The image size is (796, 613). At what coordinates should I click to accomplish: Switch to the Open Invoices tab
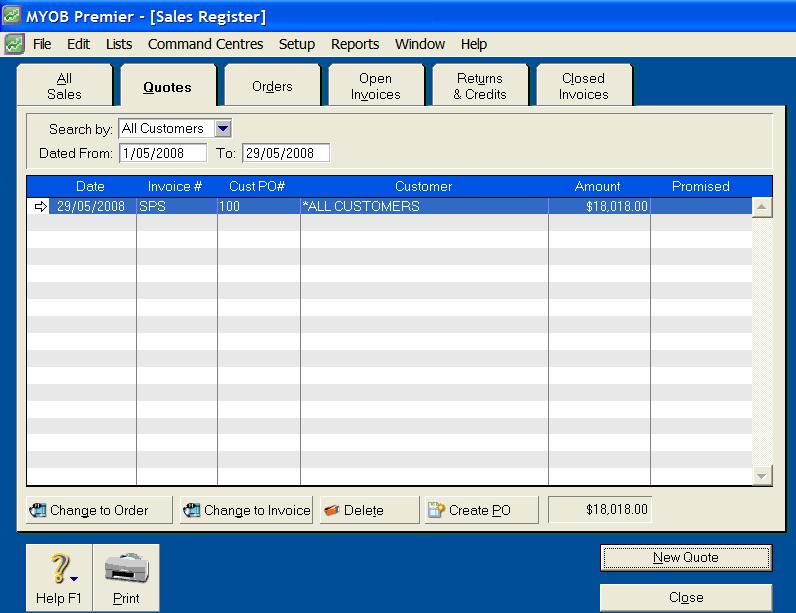pyautogui.click(x=376, y=86)
